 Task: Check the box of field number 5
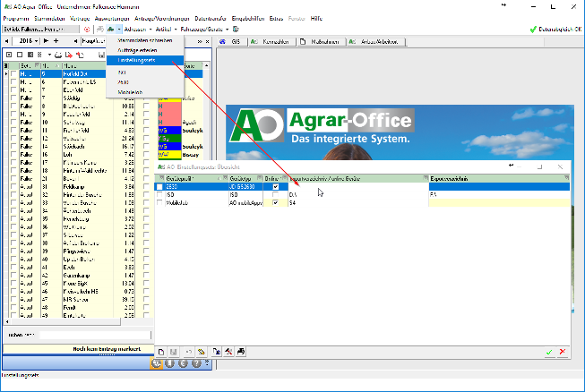[13, 74]
